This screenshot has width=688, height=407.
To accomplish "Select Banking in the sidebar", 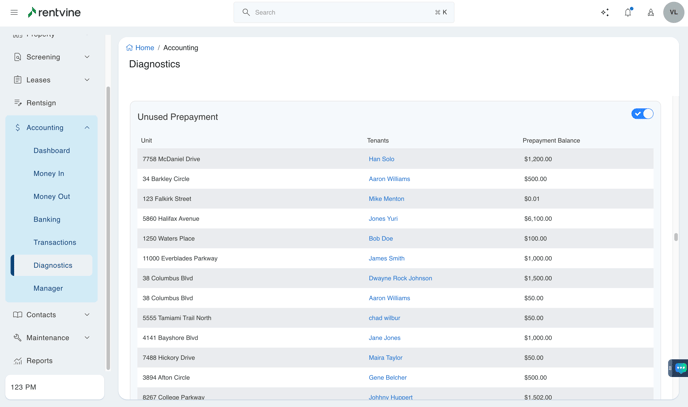I will click(47, 220).
